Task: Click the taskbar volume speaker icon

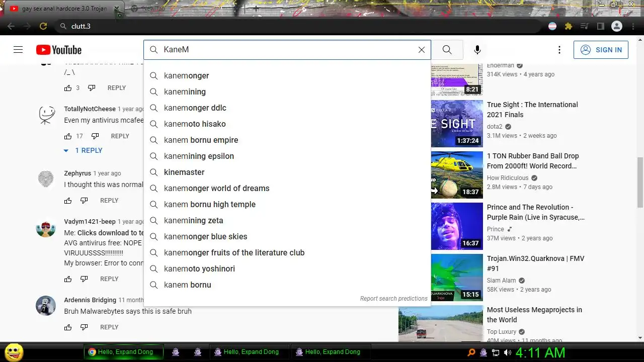Action: [507, 352]
